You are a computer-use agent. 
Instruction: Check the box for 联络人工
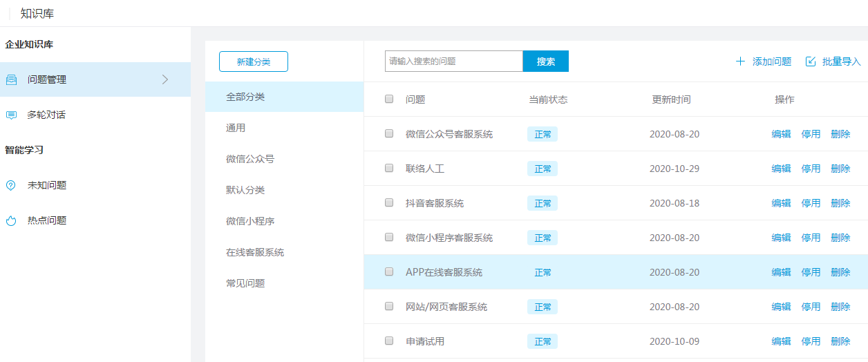click(389, 168)
